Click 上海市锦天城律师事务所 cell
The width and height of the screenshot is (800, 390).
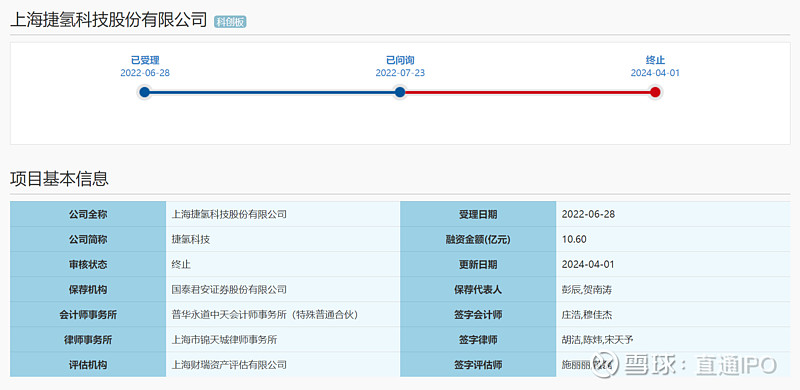[283, 339]
